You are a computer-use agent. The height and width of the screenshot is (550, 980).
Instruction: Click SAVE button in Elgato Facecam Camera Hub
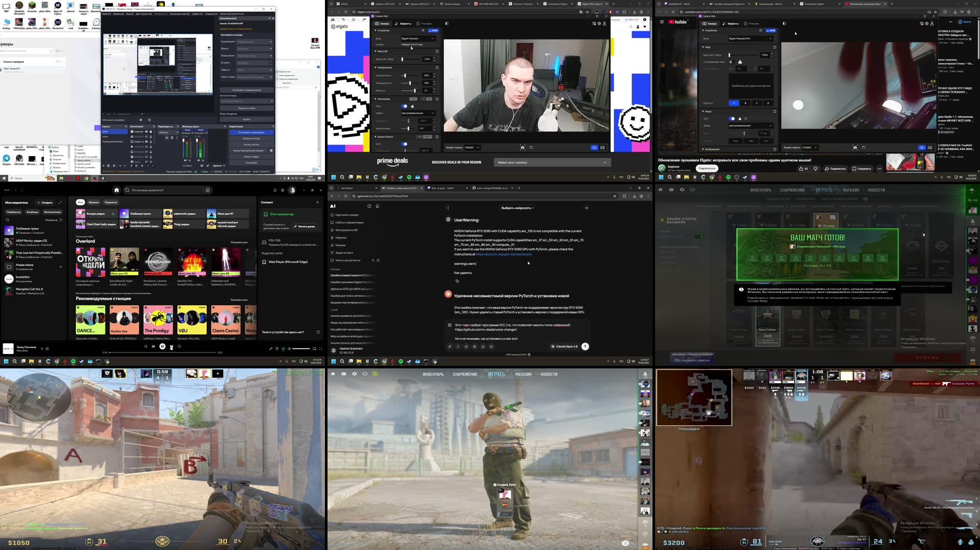click(x=433, y=31)
